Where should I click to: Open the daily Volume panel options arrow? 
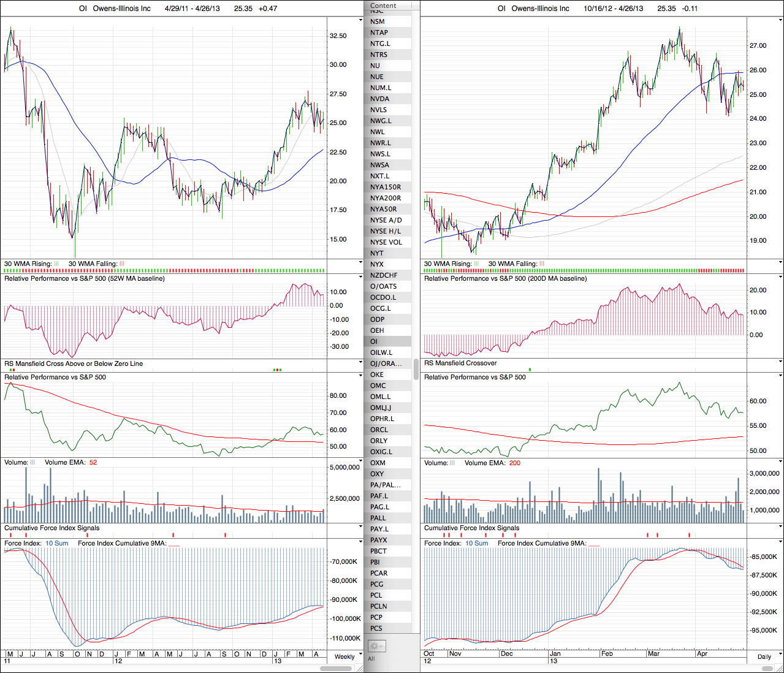click(x=780, y=463)
